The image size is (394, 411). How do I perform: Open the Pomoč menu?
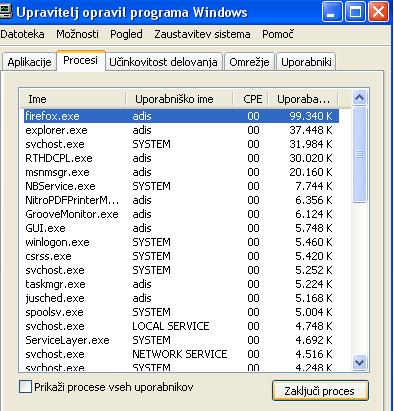tap(278, 34)
